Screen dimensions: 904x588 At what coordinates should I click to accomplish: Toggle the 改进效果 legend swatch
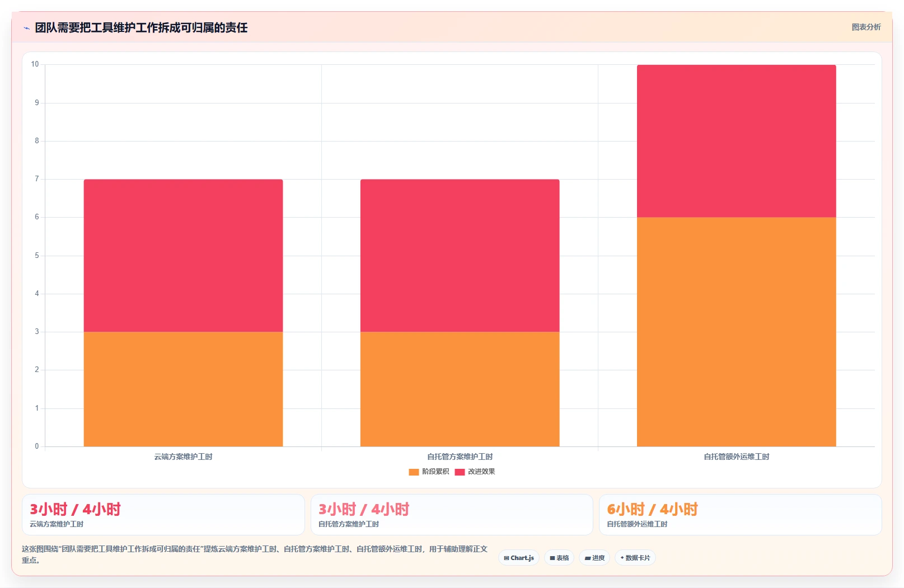460,472
